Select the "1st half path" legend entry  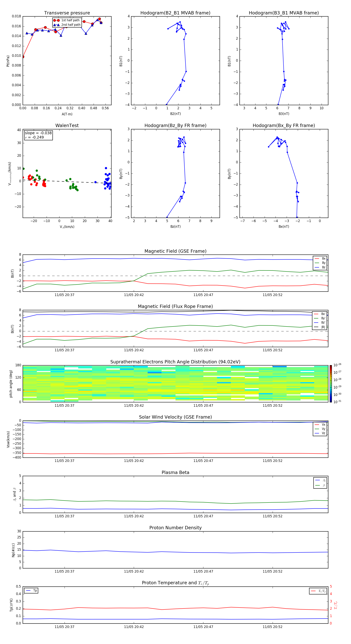click(66, 20)
